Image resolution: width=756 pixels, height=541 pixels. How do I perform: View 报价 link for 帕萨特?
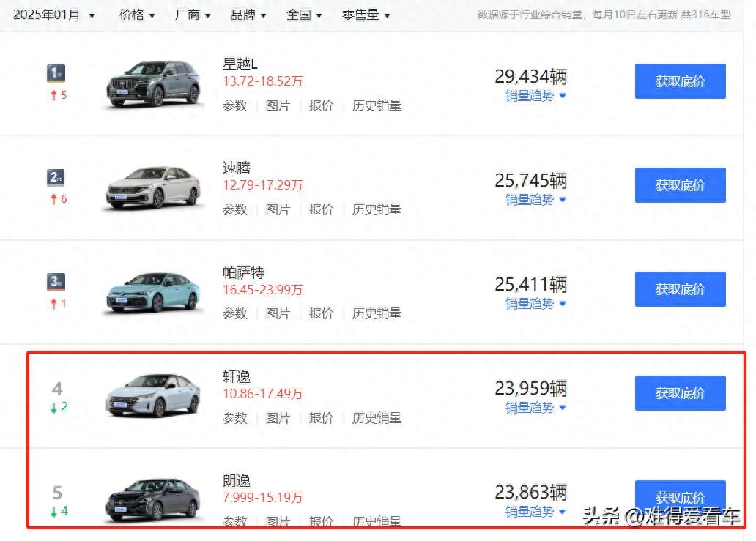click(x=321, y=313)
